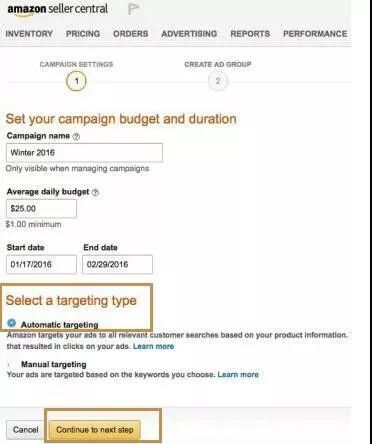Select Manual targeting radio button
This screenshot has height=444, width=372.
click(12, 364)
